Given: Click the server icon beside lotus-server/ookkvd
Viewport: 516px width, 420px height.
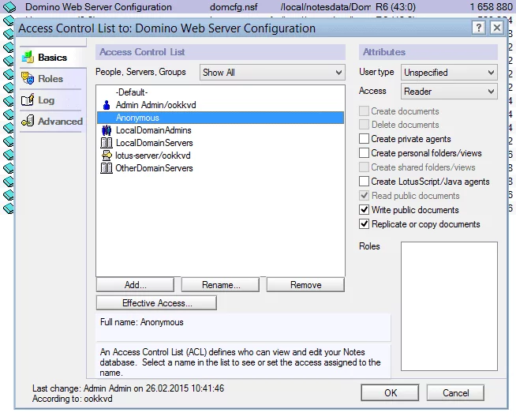Looking at the screenshot, I should tap(107, 156).
